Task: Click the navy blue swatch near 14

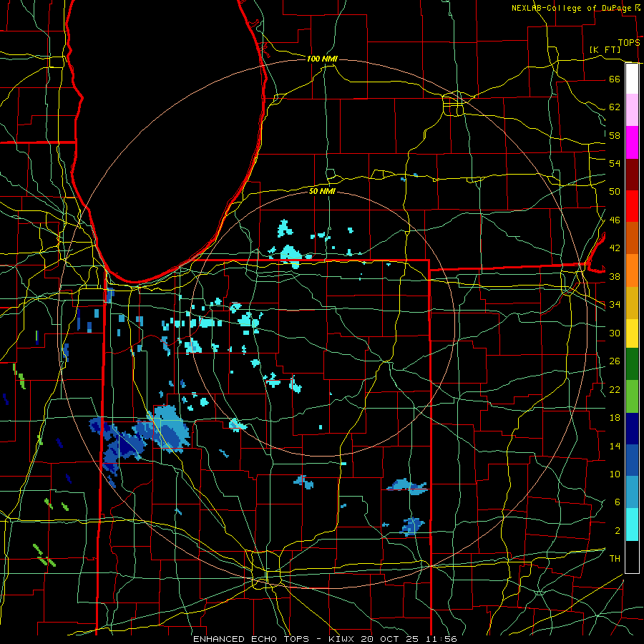Action: pyautogui.click(x=632, y=429)
